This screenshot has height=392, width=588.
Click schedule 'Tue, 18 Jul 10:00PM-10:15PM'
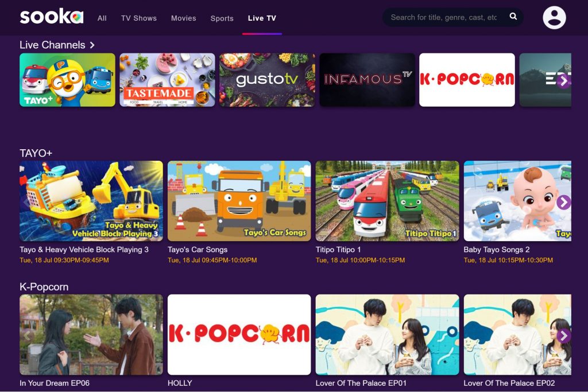[361, 260]
